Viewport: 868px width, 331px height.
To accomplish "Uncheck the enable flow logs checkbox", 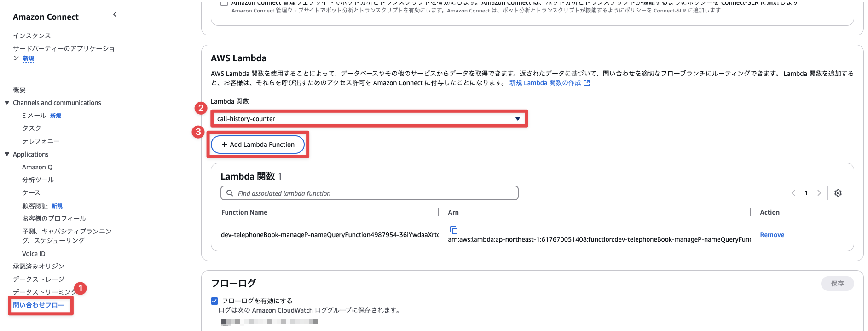I will 214,301.
